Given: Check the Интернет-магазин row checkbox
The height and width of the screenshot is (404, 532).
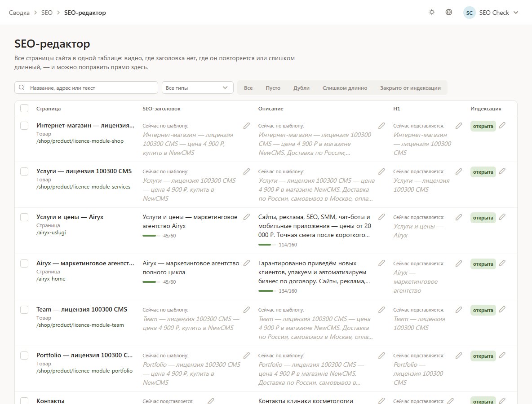Looking at the screenshot, I should click(24, 125).
